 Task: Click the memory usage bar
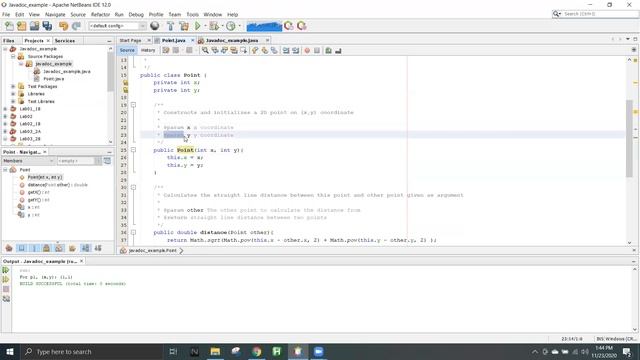[264, 26]
